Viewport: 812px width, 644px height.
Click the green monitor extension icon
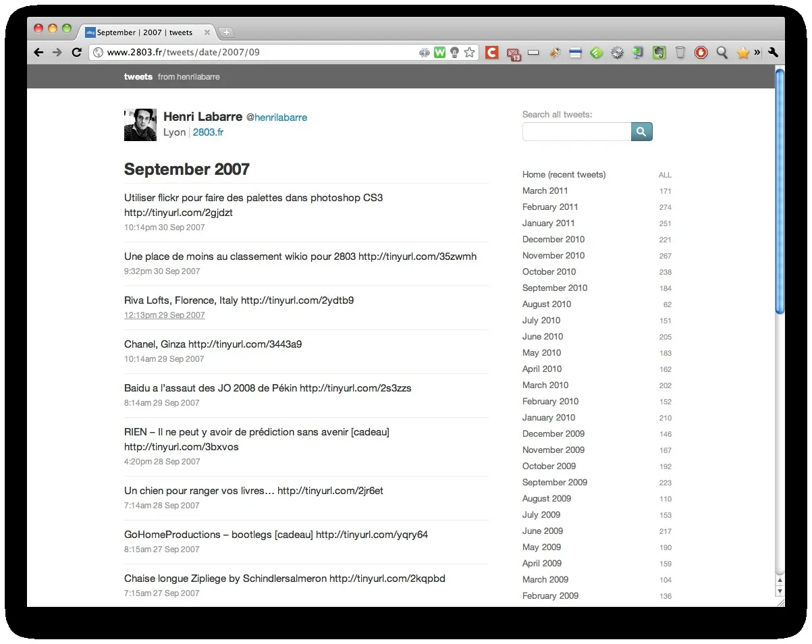[638, 52]
